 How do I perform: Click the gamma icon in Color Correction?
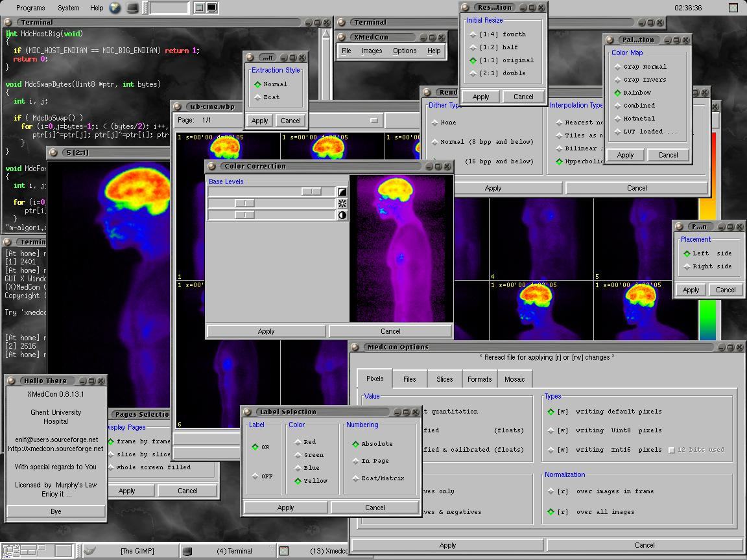click(342, 191)
